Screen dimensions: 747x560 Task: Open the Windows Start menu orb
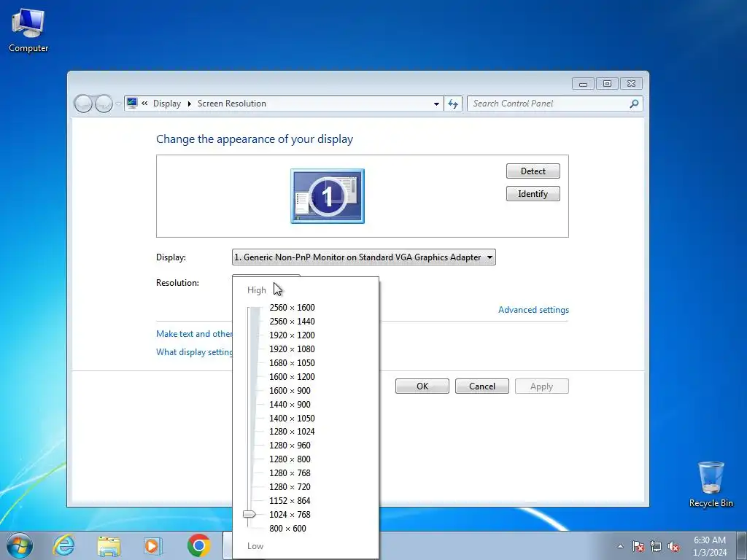click(20, 545)
